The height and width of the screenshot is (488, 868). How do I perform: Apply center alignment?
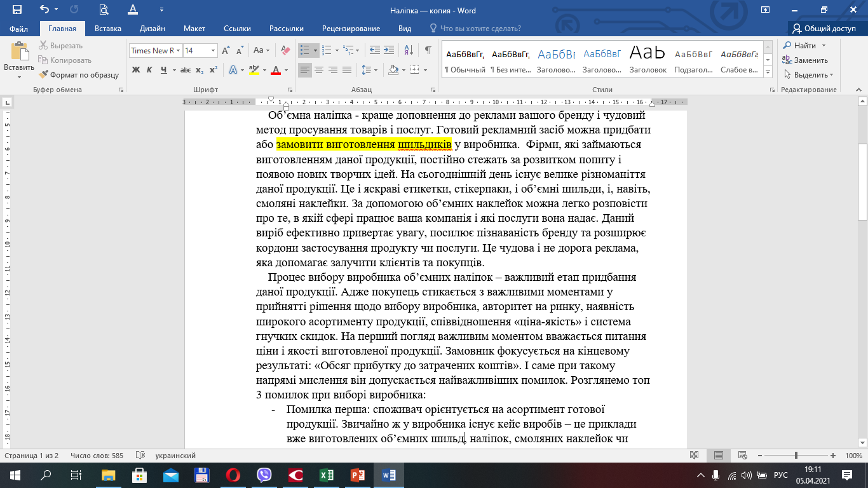(319, 70)
